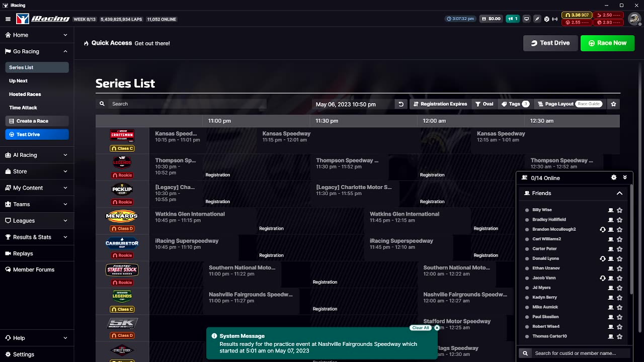644x362 pixels.
Task: Open friends panel settings gear
Action: (x=614, y=177)
